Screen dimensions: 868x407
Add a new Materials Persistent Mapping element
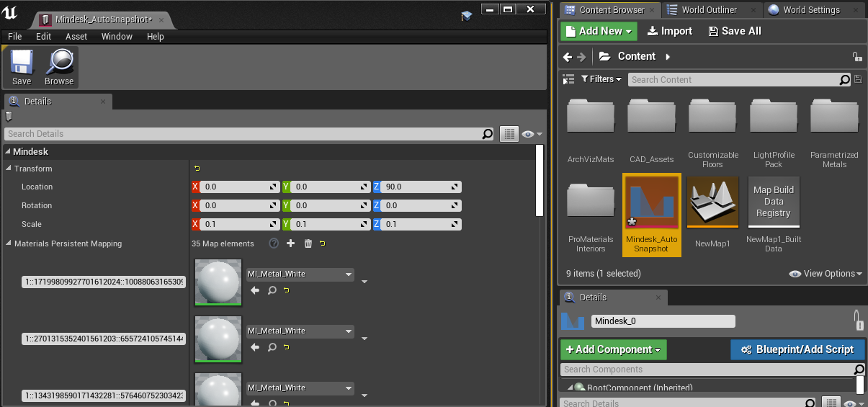coord(291,243)
